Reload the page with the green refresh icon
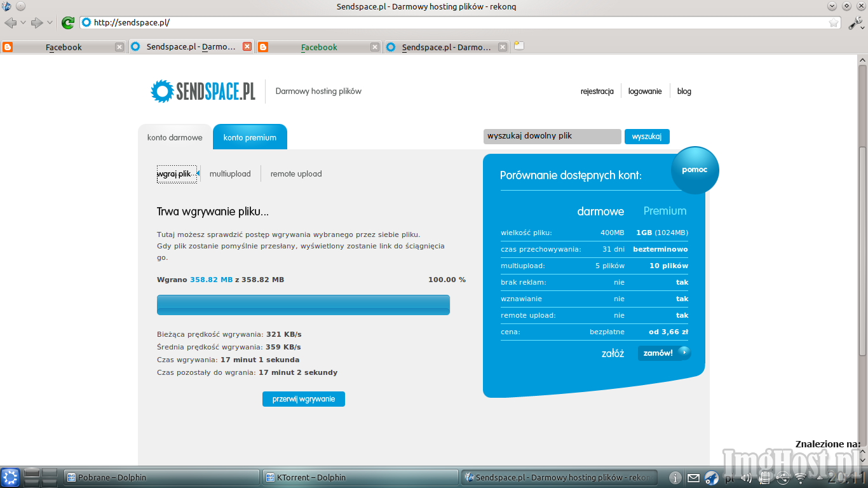 pos(68,23)
